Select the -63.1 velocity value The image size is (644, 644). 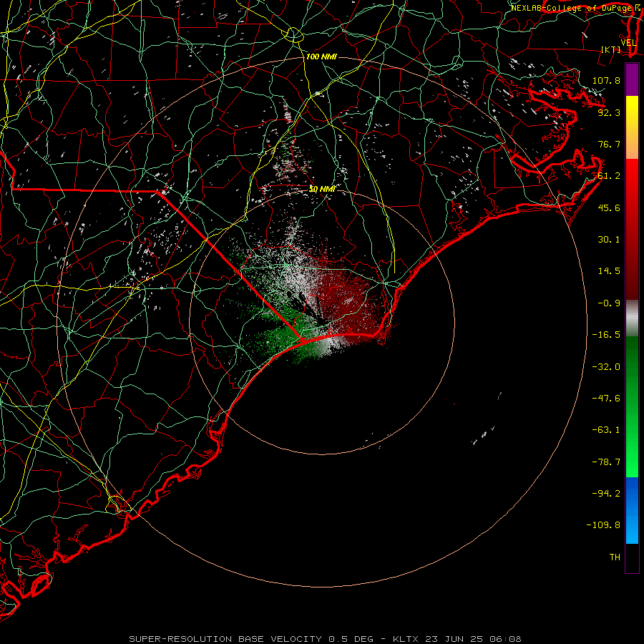pos(606,430)
